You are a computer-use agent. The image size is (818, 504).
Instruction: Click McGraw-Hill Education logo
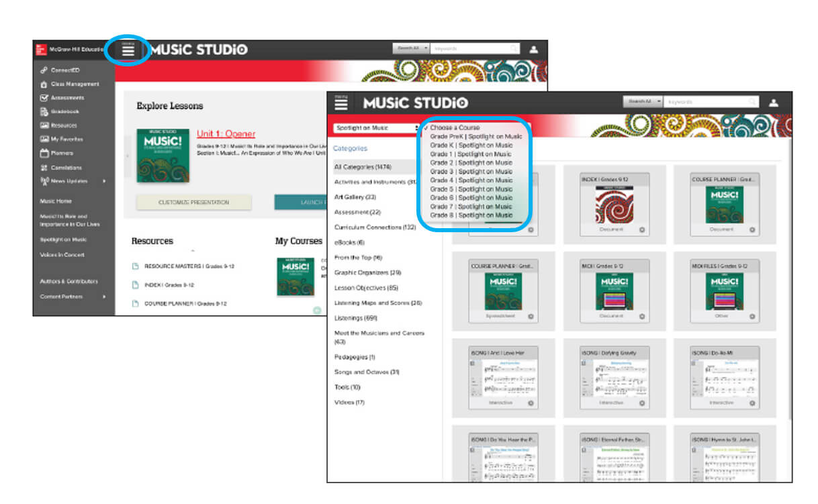tap(40, 50)
